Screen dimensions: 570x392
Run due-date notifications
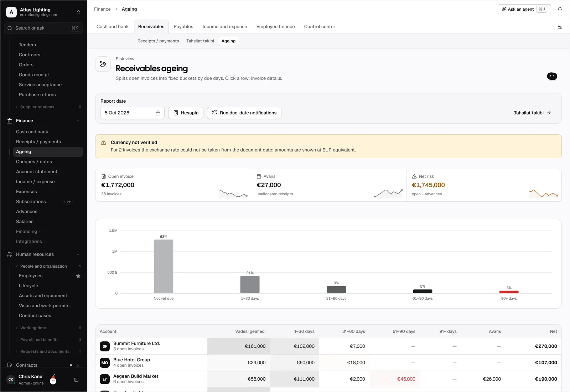tap(244, 113)
